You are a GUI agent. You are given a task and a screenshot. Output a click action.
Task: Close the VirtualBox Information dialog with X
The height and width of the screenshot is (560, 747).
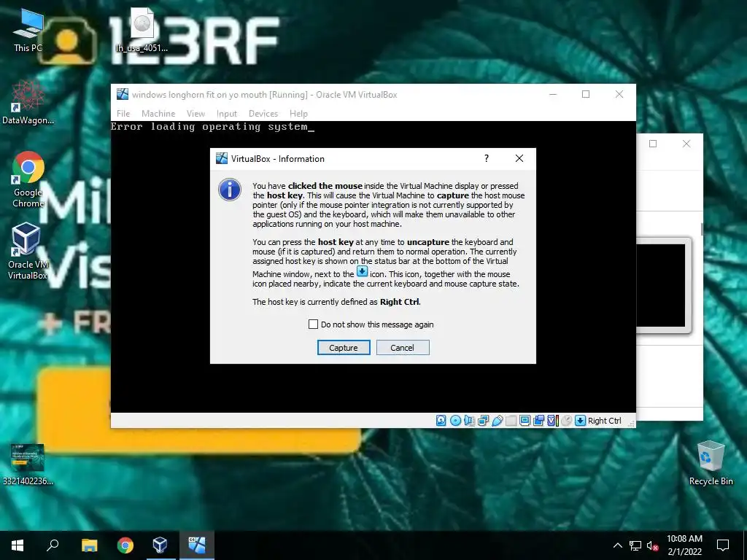(519, 158)
